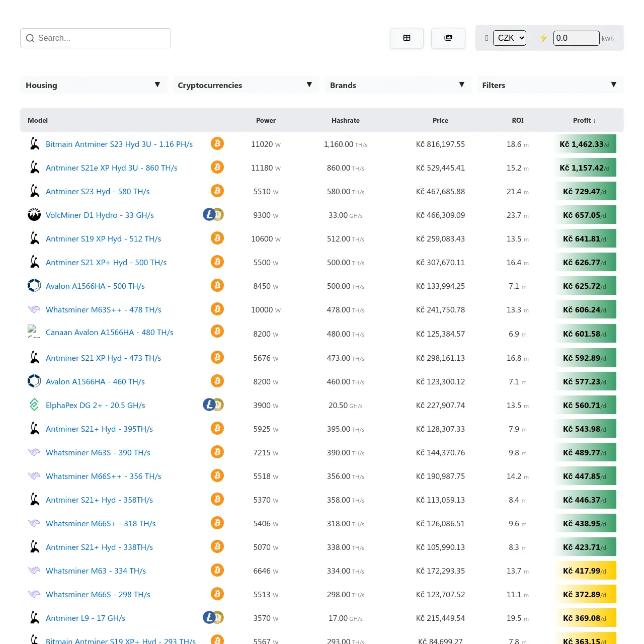Click hashrate value 20.50 GH/s

point(346,405)
